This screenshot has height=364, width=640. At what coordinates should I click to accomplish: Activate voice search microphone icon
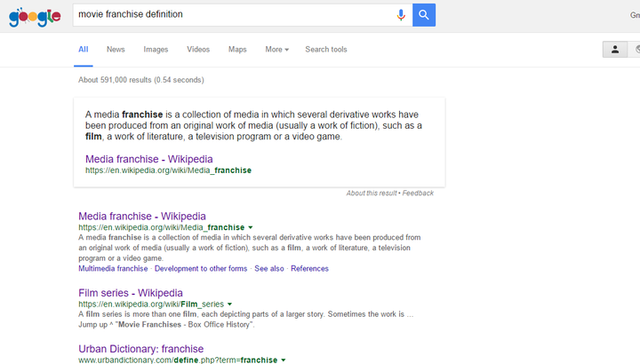pyautogui.click(x=401, y=15)
